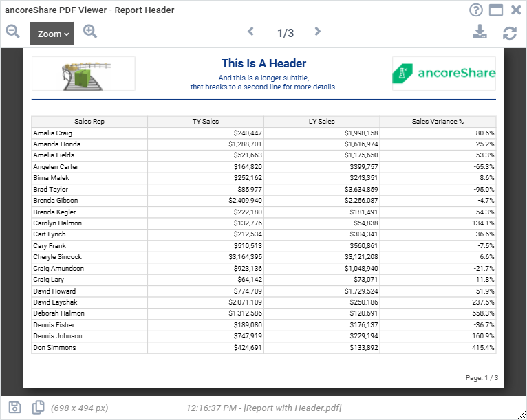This screenshot has width=527, height=420.
Task: Select the Dennis Fisher name cell
Action: pyautogui.click(x=89, y=325)
